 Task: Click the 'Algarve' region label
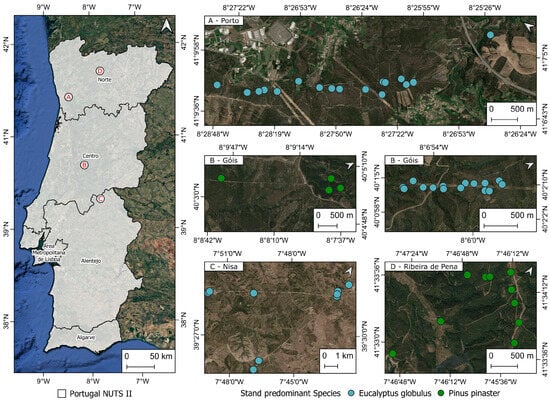[86, 337]
